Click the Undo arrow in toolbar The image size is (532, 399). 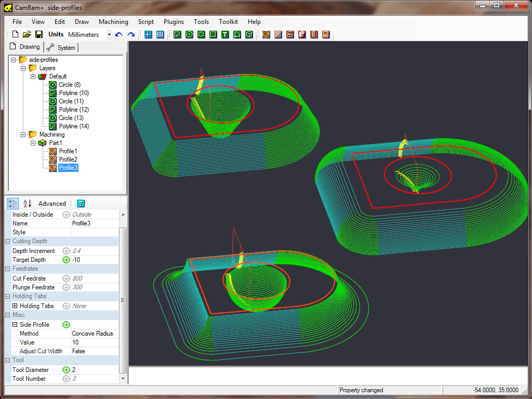pyautogui.click(x=119, y=34)
